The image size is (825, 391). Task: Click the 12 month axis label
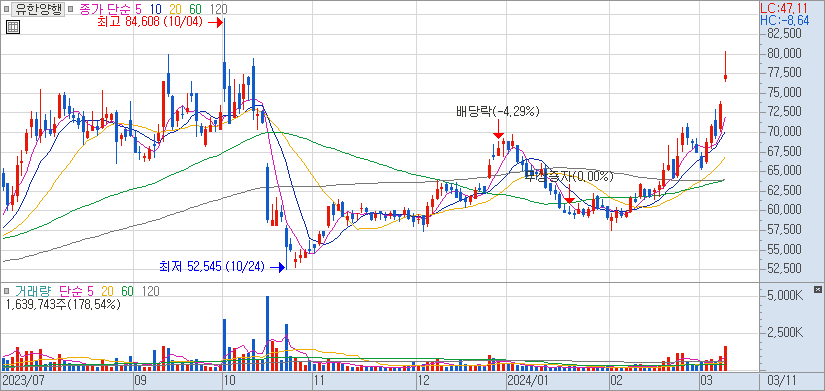(424, 380)
